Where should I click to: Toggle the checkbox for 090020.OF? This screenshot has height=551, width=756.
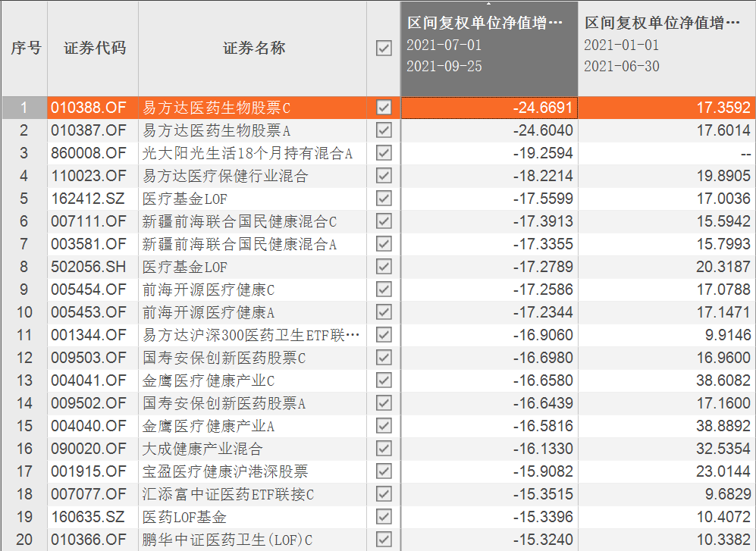(384, 449)
